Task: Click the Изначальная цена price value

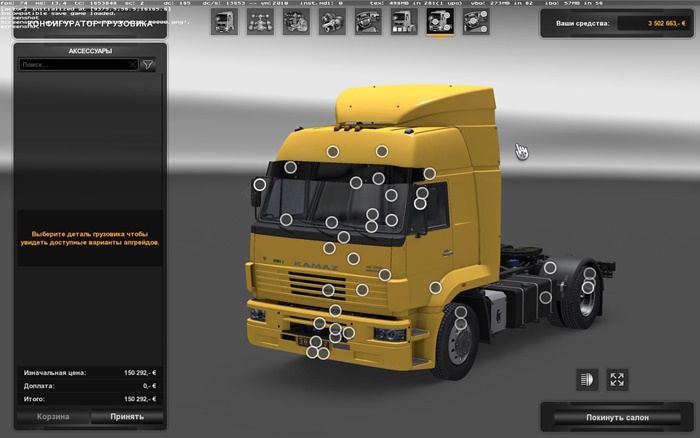Action: 140,373
